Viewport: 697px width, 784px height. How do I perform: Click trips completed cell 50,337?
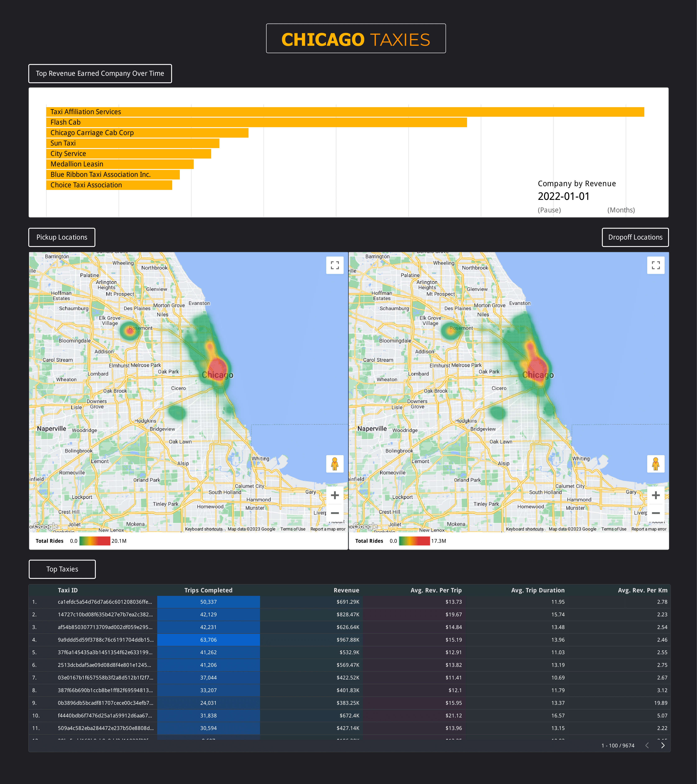pyautogui.click(x=208, y=602)
